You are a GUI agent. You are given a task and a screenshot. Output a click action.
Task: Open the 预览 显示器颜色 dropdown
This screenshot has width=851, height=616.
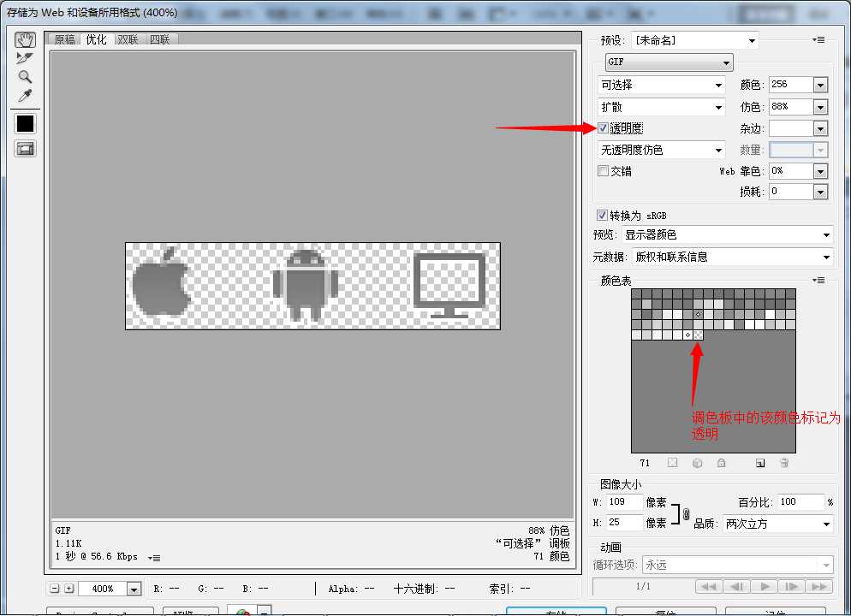coord(727,234)
